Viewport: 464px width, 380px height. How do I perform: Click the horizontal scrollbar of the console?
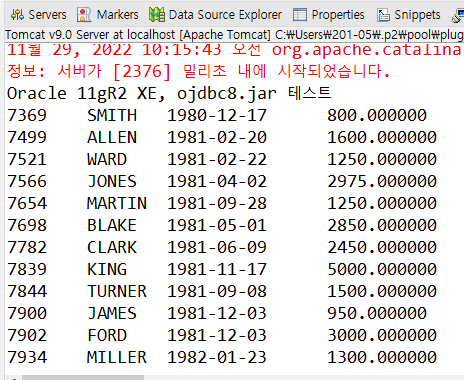pyautogui.click(x=83, y=378)
